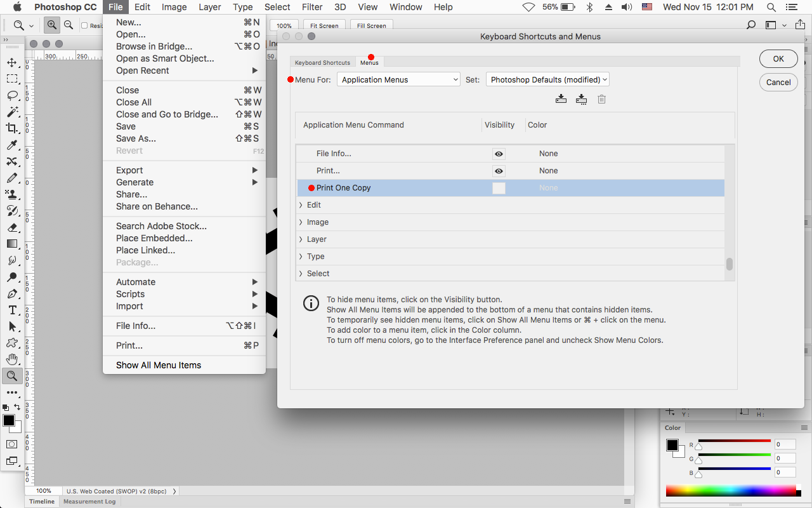Toggle visibility eye for File Info...
The image size is (812, 508).
(499, 154)
